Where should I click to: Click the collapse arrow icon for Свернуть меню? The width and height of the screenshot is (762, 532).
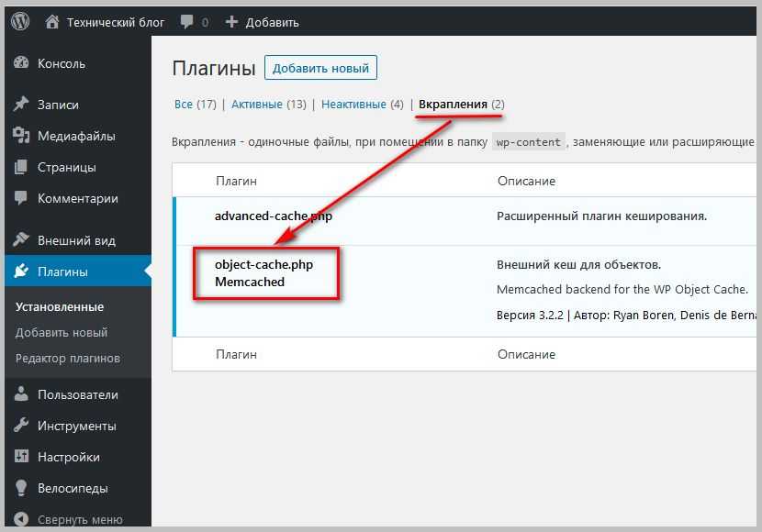[x=21, y=519]
